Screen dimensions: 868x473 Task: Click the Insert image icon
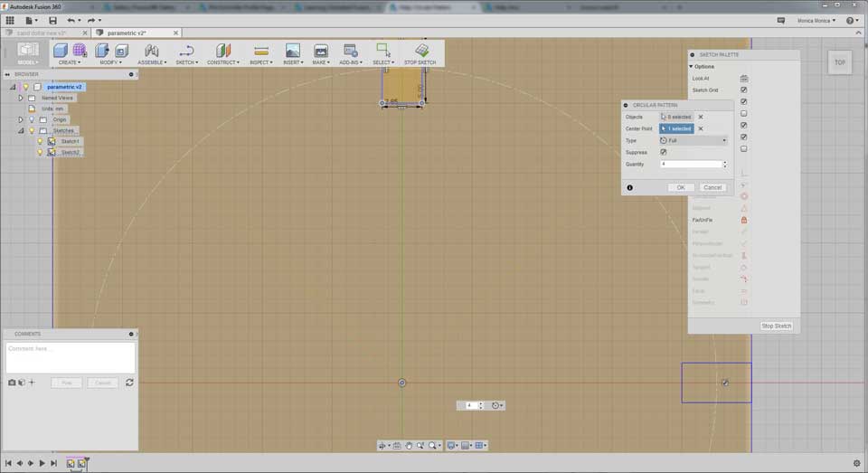[x=292, y=51]
